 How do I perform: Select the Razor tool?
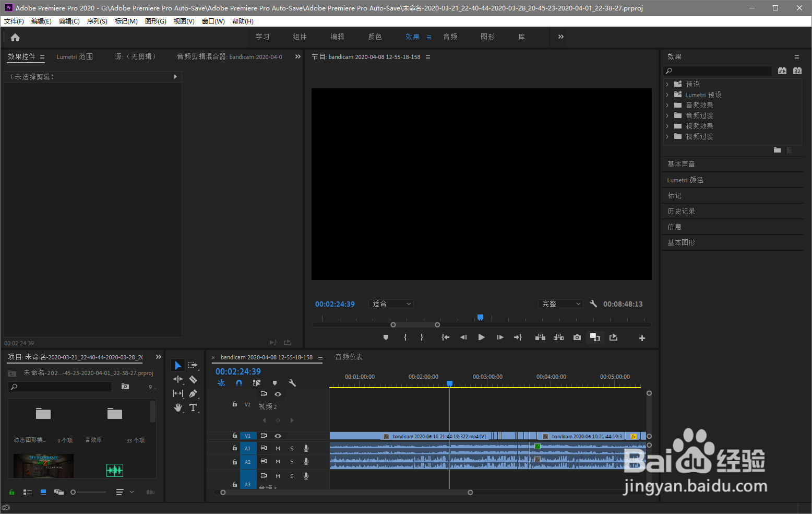[193, 379]
